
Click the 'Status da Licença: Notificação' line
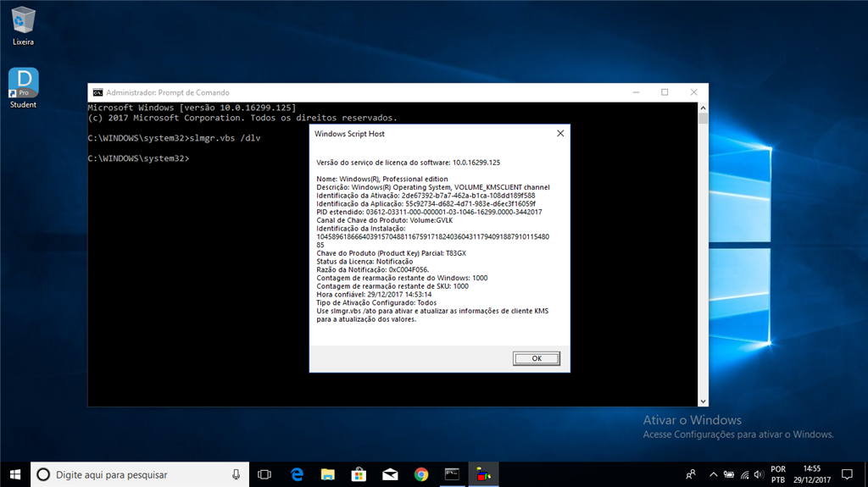pos(364,261)
